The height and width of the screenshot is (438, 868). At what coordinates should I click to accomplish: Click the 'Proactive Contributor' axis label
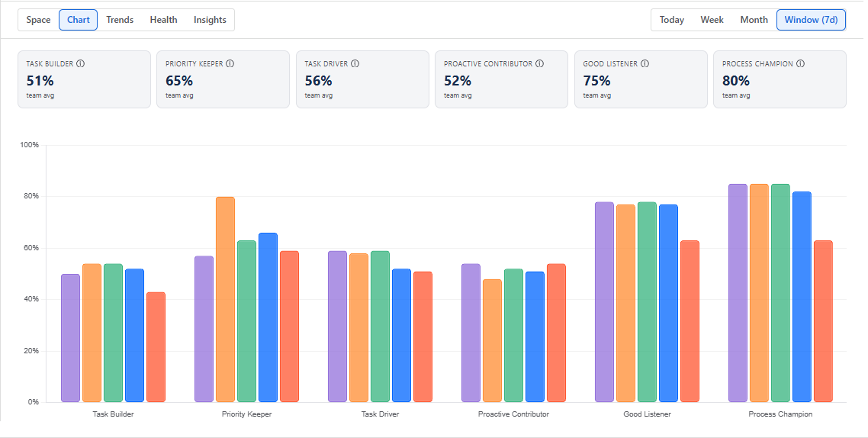pyautogui.click(x=514, y=414)
